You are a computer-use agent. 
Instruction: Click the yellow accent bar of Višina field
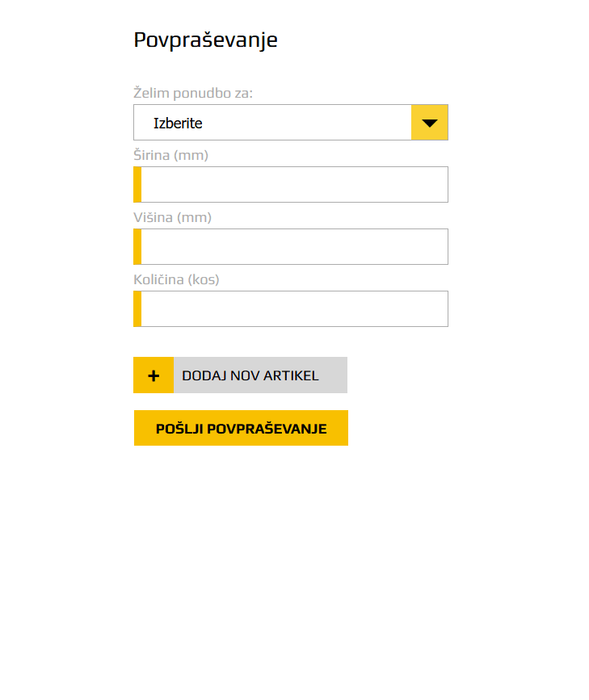click(x=137, y=247)
